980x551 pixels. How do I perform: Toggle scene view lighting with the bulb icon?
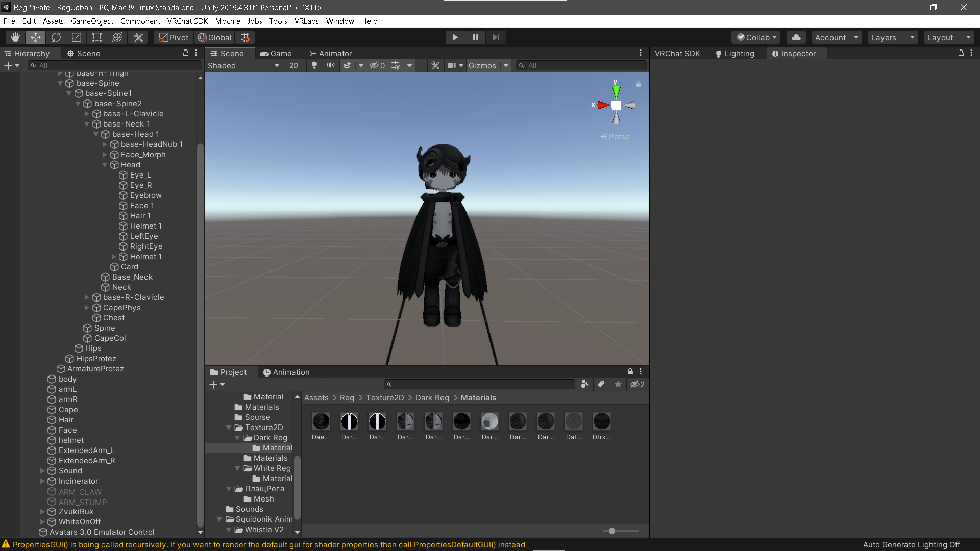click(x=314, y=65)
